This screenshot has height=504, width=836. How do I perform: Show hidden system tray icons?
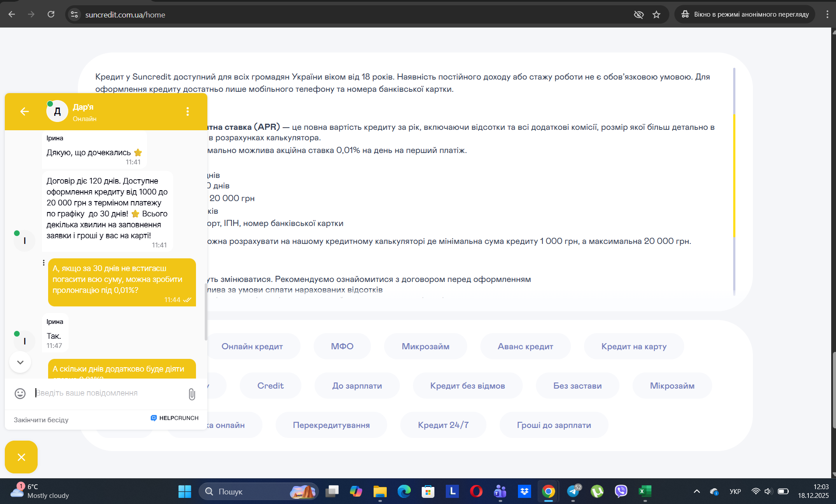click(x=696, y=492)
